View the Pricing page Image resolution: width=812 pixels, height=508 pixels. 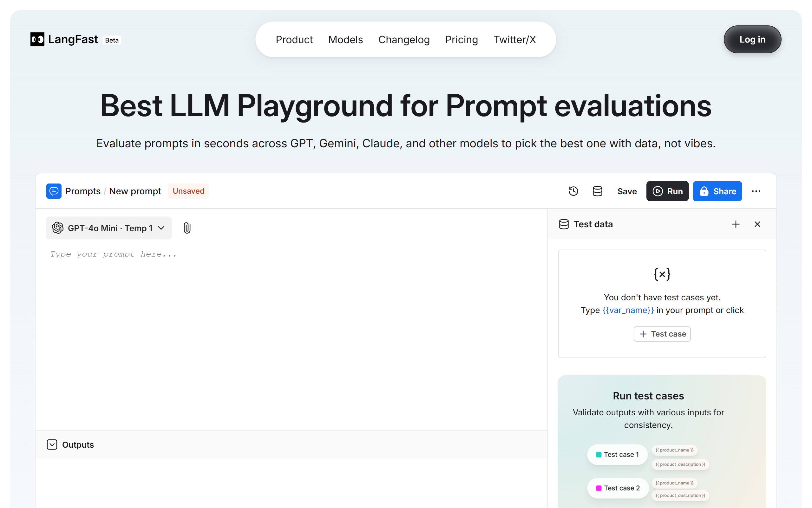pos(462,40)
